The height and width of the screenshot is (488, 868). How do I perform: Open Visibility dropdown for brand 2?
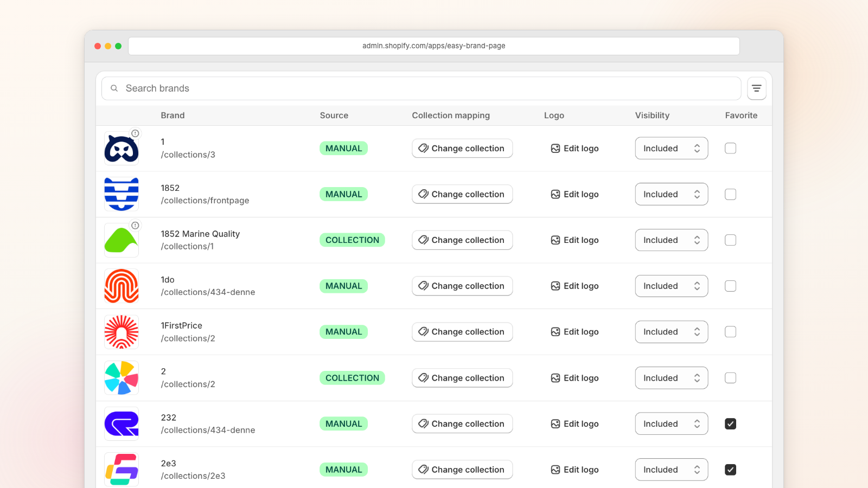672,378
